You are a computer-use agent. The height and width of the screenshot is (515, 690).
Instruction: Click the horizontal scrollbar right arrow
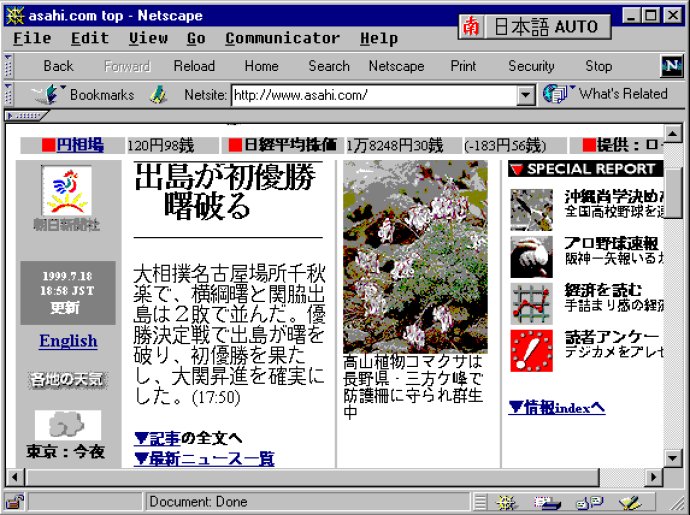coord(654,477)
